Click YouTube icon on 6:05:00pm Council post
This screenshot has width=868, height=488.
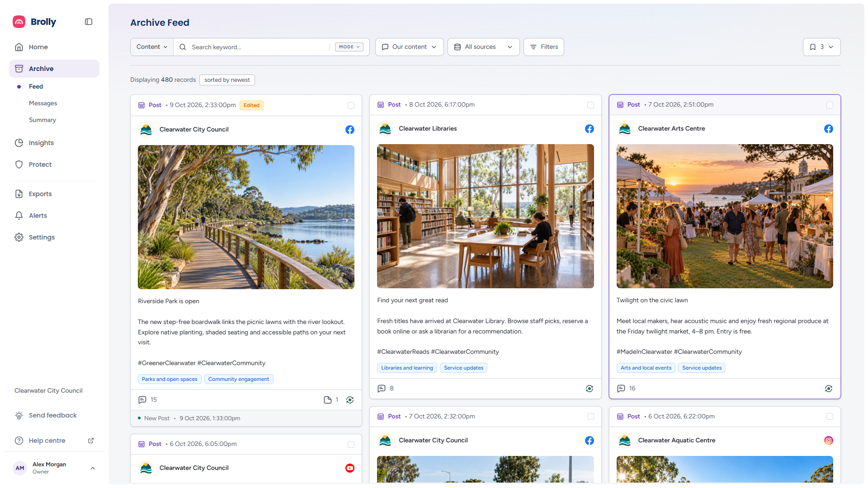350,468
